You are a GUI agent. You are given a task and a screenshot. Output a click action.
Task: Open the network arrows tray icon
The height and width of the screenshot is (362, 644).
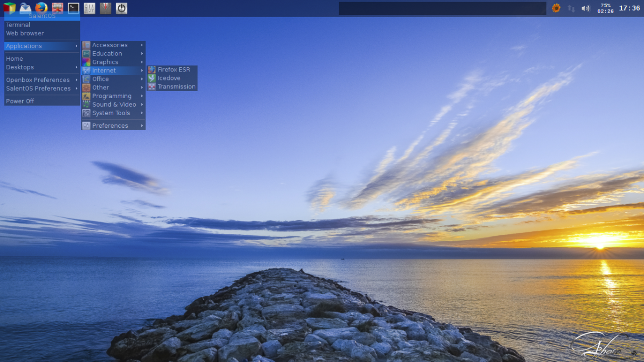tap(571, 8)
